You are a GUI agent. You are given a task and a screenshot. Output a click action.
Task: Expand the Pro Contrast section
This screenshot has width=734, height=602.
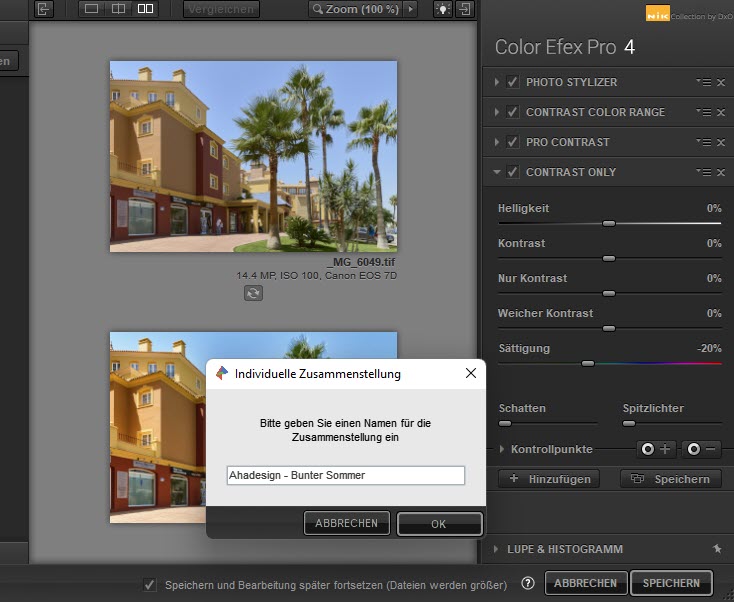pyautogui.click(x=497, y=142)
